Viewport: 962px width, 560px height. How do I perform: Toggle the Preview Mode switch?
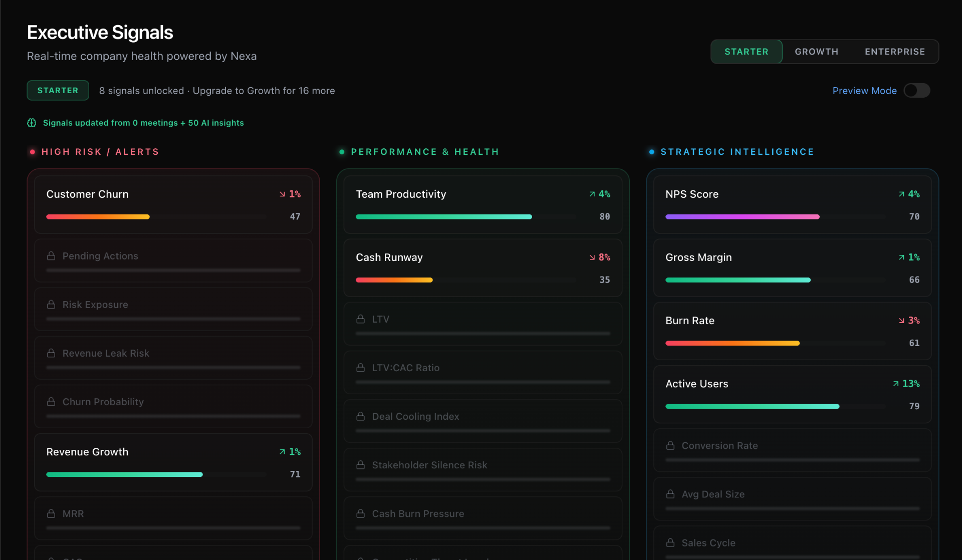click(x=916, y=91)
